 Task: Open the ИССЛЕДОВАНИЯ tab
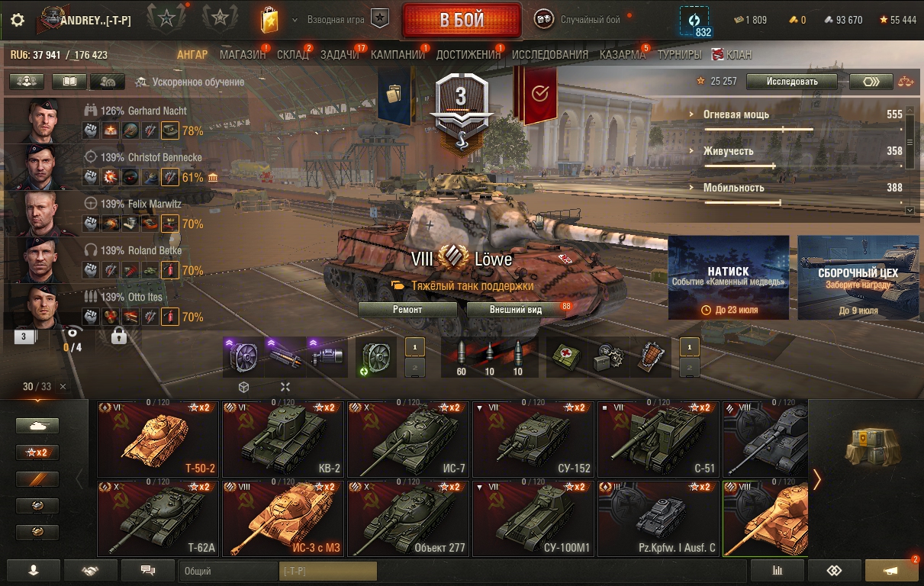[550, 54]
